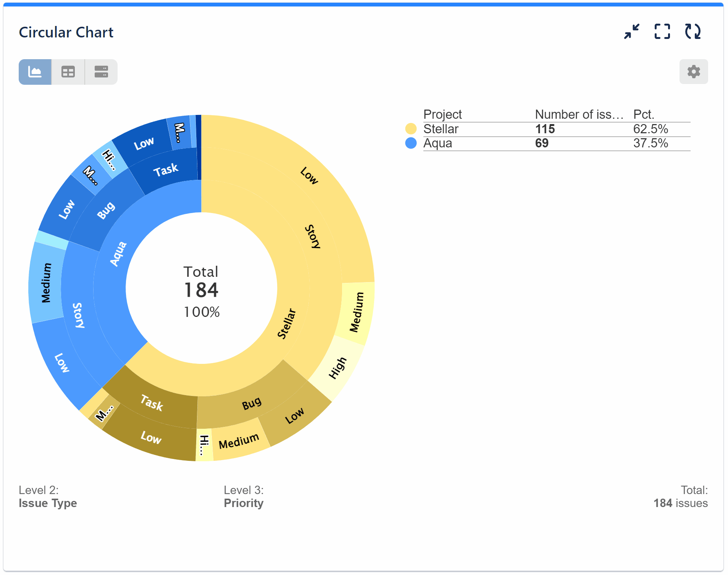
Task: Click the compress arrows icon near widget title
Action: pos(631,32)
